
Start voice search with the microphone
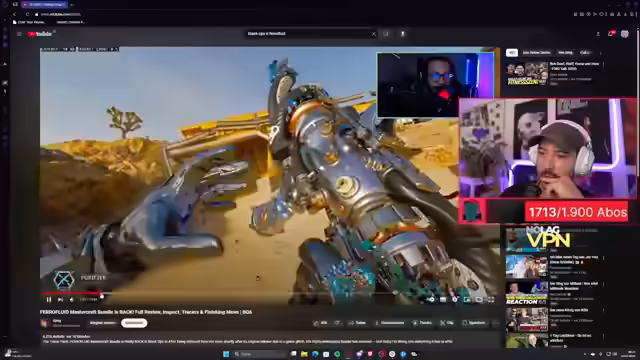(x=402, y=34)
